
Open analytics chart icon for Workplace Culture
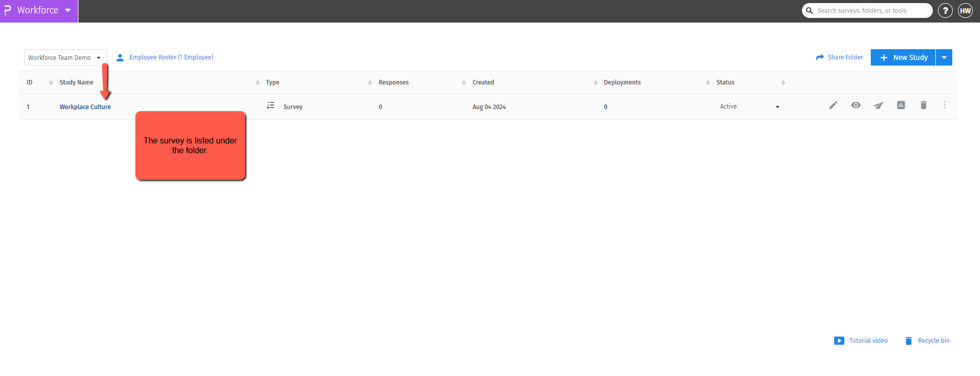pos(901,105)
